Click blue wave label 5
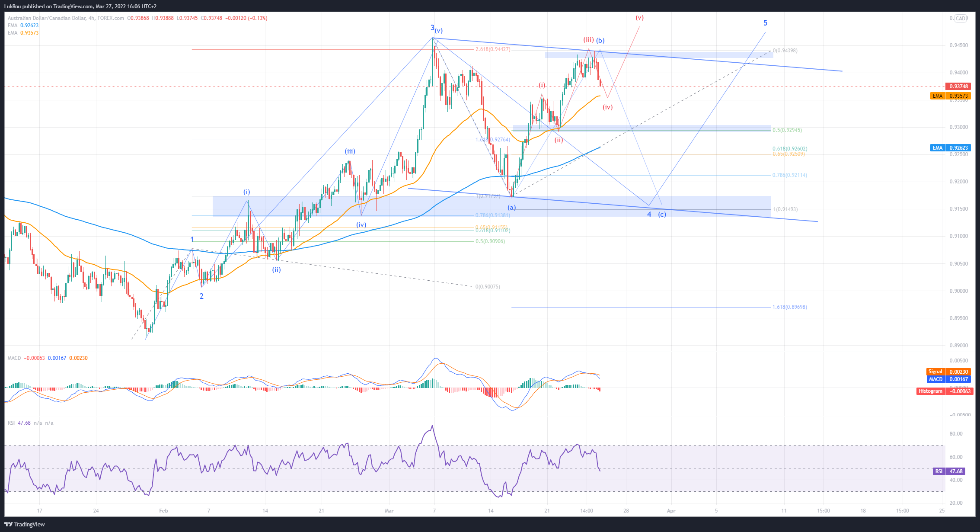 click(x=765, y=23)
